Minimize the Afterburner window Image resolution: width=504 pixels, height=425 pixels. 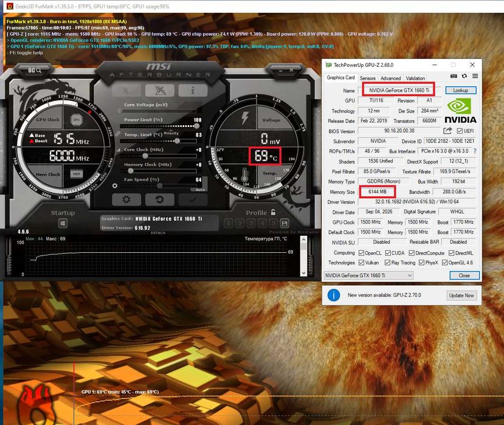pyautogui.click(x=281, y=70)
